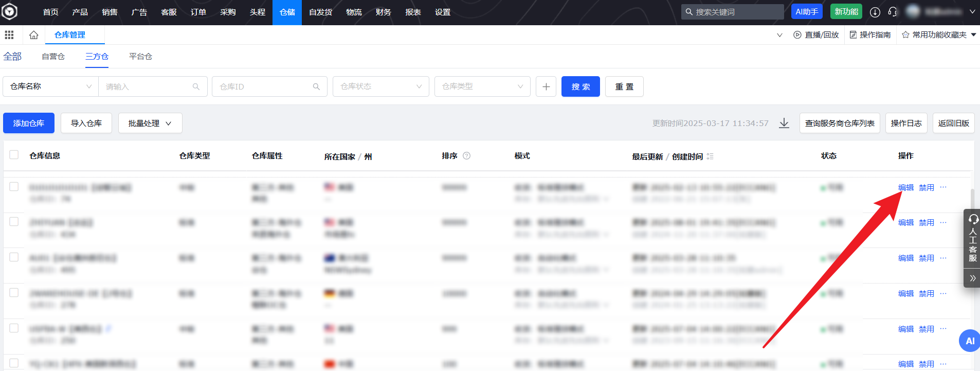Click the magnifier in 仓库ID field

(316, 86)
